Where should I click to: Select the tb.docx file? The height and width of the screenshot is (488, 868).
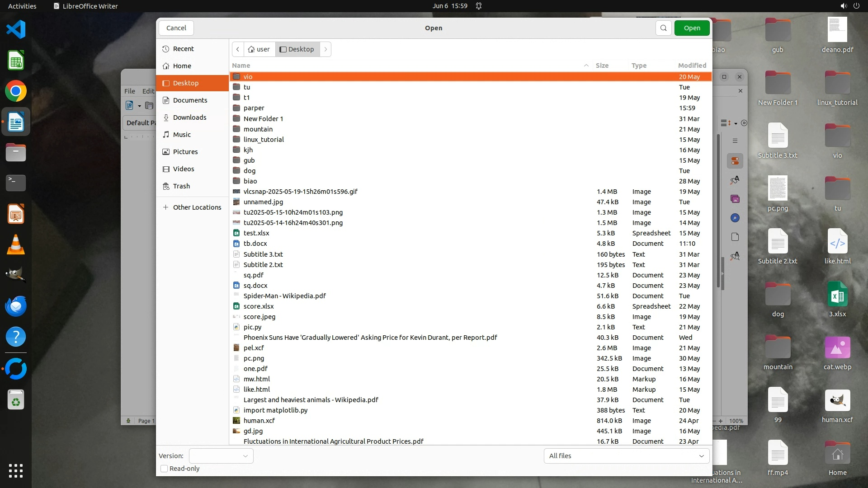255,244
